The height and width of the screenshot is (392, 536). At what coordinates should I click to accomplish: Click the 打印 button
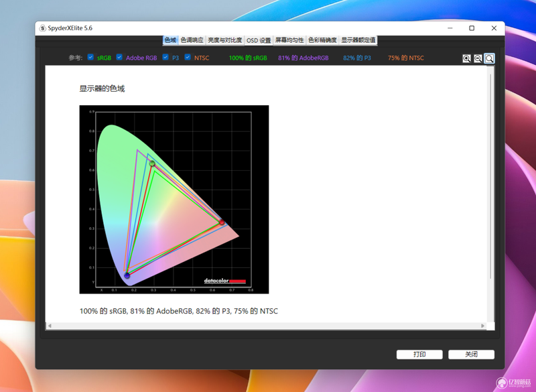click(x=419, y=354)
